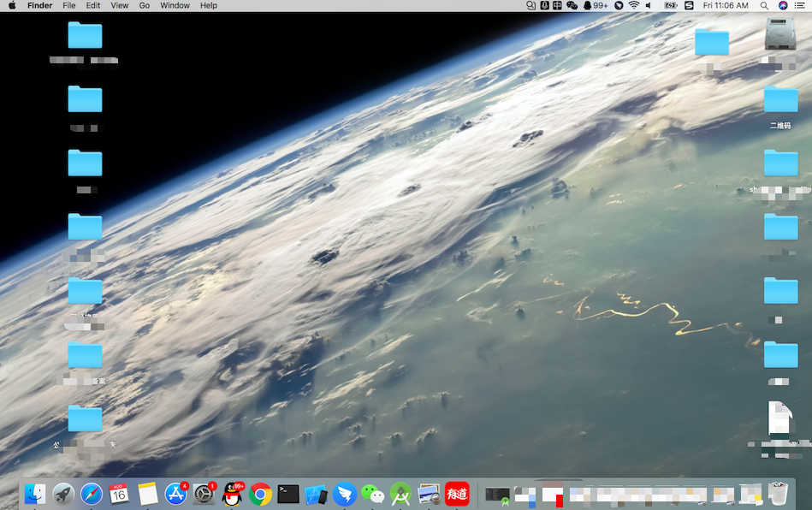Viewport: 812px width, 510px height.
Task: Open the Edit menu
Action: pos(93,5)
